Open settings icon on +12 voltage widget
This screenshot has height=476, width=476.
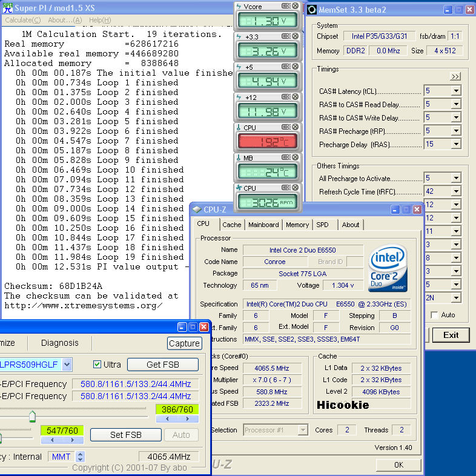(286, 98)
